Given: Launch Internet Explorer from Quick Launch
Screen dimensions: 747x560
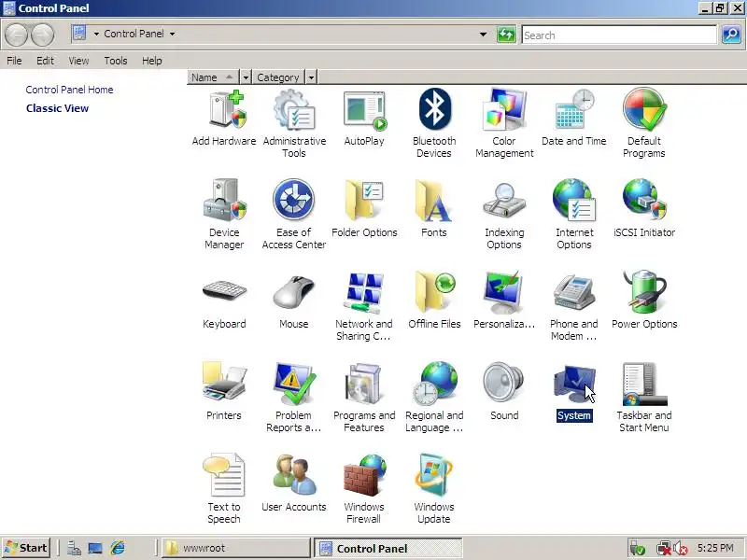Looking at the screenshot, I should click(118, 548).
